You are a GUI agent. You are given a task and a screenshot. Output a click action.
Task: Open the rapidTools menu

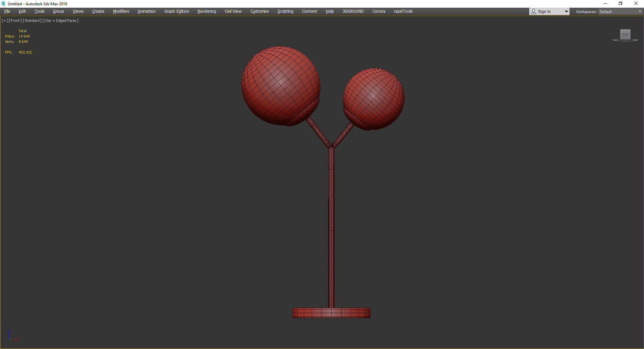coord(403,11)
